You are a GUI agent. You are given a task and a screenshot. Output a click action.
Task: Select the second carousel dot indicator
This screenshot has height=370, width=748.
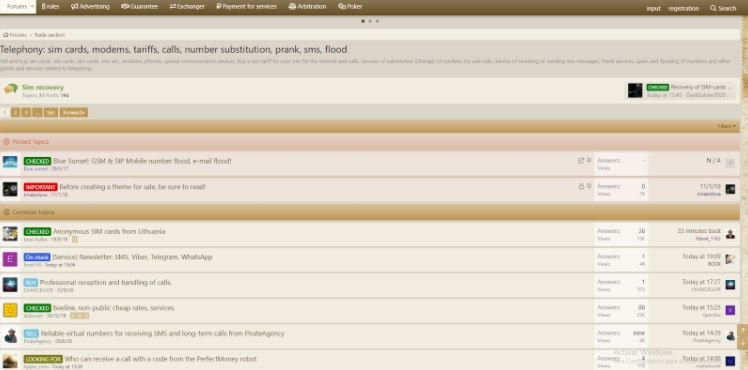click(x=370, y=21)
